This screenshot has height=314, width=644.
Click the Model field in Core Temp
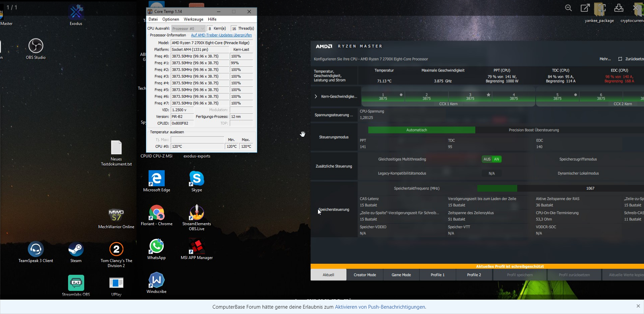point(212,43)
